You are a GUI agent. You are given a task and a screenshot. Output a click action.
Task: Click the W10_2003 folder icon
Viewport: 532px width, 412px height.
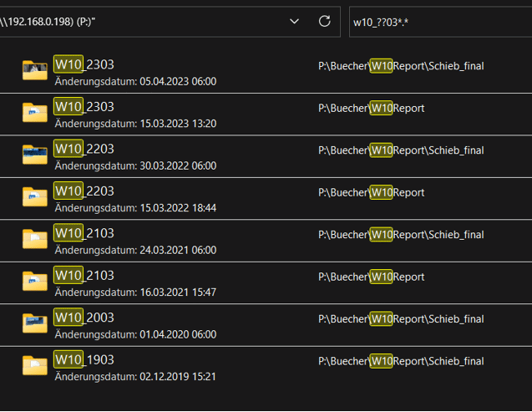pos(34,323)
